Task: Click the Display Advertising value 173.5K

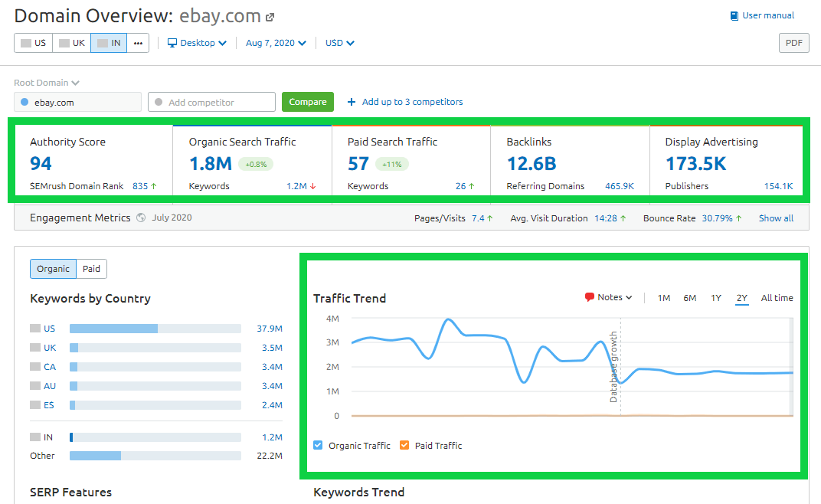Action: 696,163
